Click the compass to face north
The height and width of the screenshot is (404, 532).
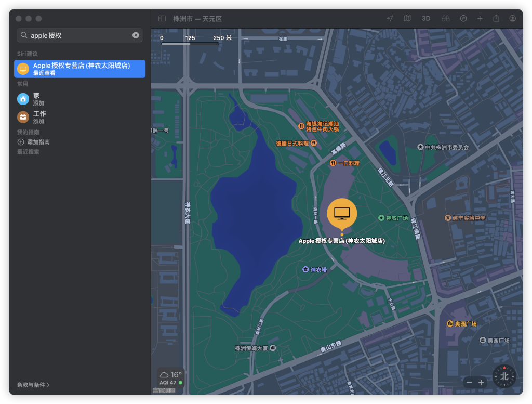tap(504, 376)
